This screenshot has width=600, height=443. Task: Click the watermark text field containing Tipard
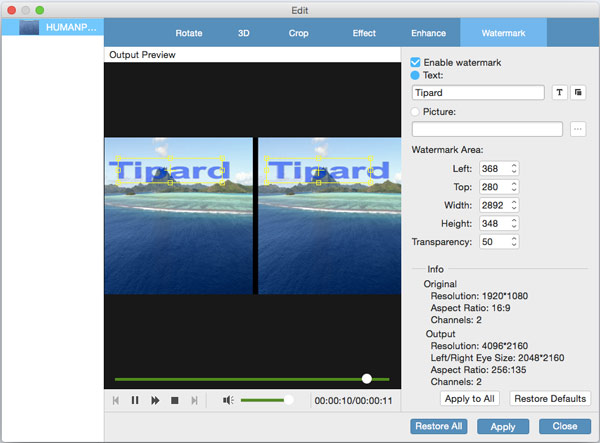(x=478, y=93)
